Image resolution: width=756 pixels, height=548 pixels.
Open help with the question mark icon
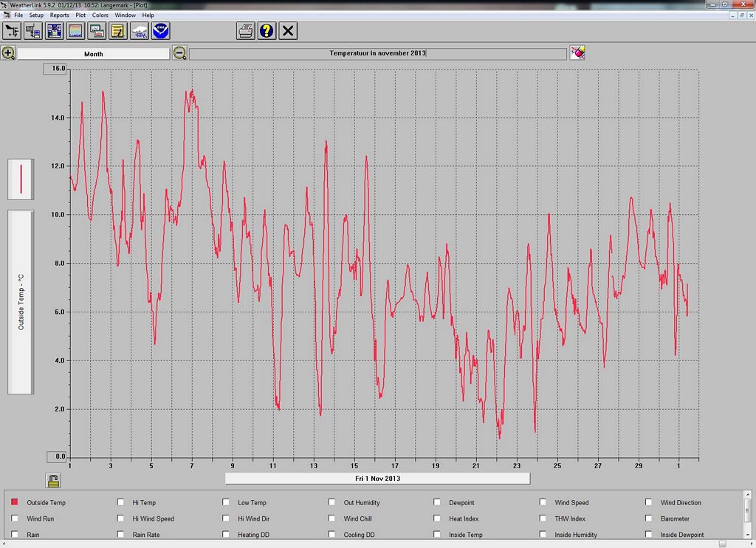267,31
